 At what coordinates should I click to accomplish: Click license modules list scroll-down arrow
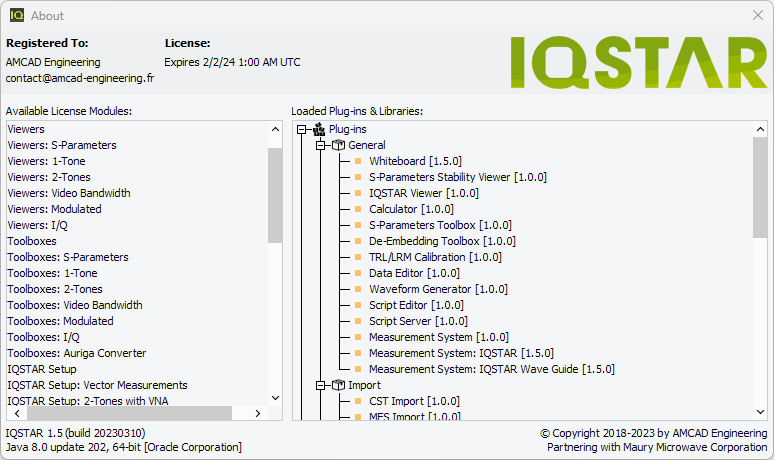[275, 398]
